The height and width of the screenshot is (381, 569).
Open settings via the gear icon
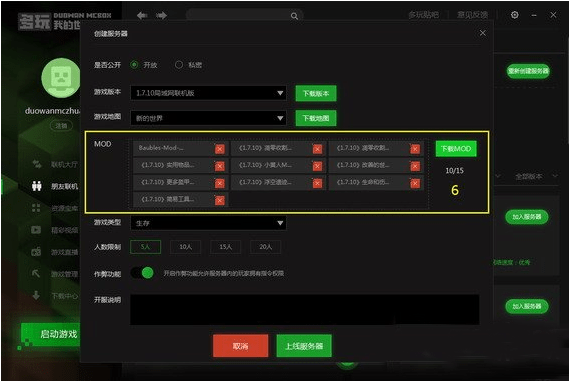[515, 15]
